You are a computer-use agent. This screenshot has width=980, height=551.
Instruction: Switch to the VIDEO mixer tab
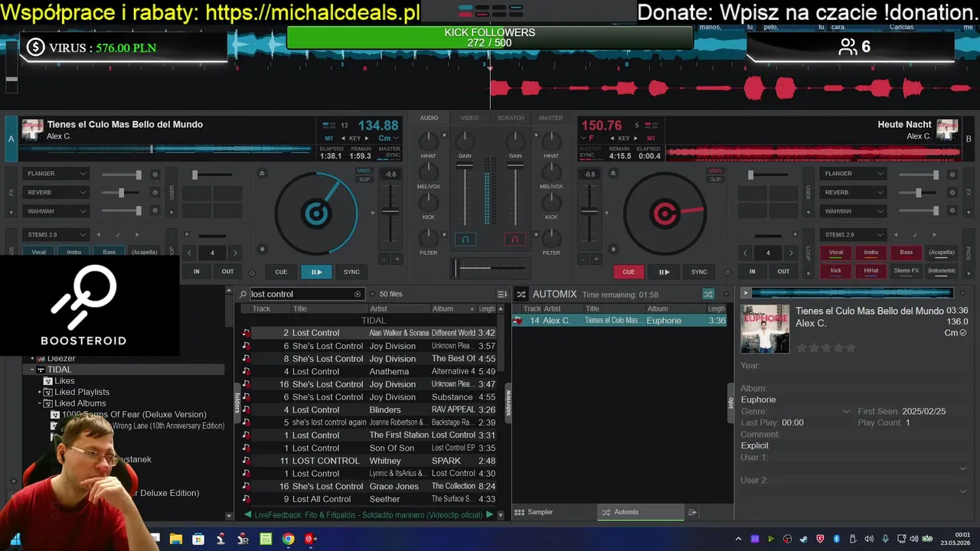tap(469, 118)
